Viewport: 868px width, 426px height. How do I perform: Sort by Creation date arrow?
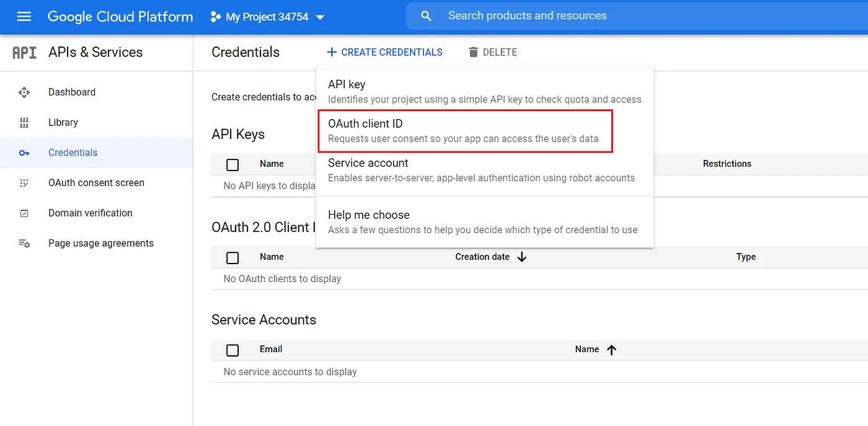(x=521, y=257)
